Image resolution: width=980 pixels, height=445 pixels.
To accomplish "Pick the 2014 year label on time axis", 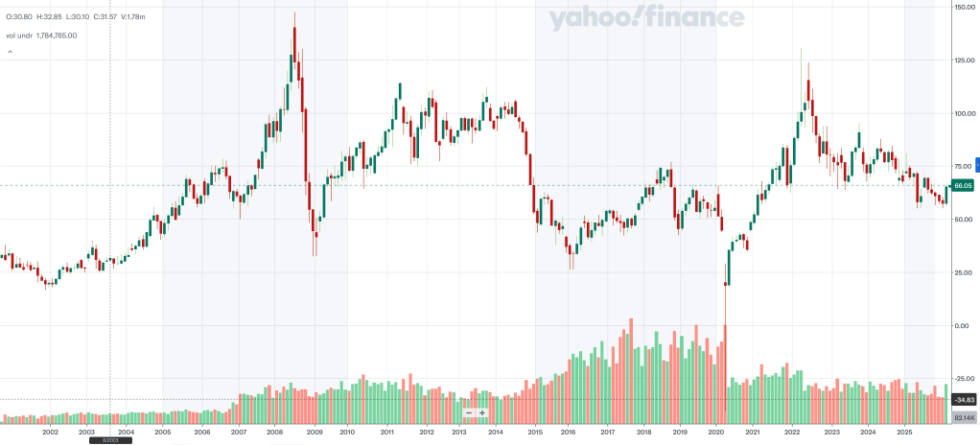I will [x=496, y=433].
